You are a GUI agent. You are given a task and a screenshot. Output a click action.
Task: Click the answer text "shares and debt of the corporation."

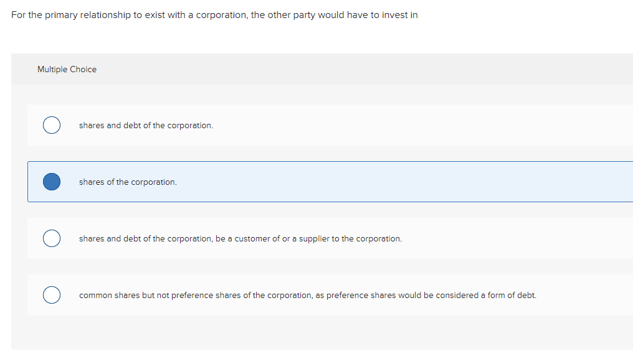pos(146,126)
